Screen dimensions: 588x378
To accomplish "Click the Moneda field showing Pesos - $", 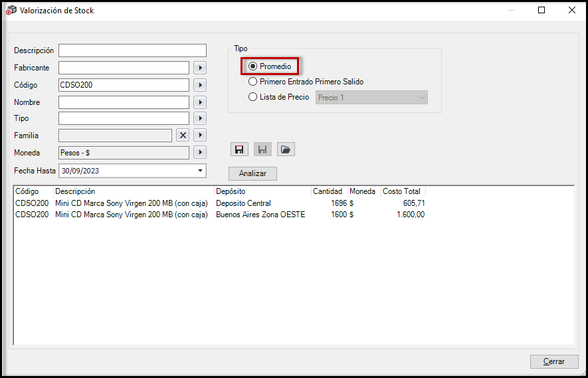I will pyautogui.click(x=124, y=153).
